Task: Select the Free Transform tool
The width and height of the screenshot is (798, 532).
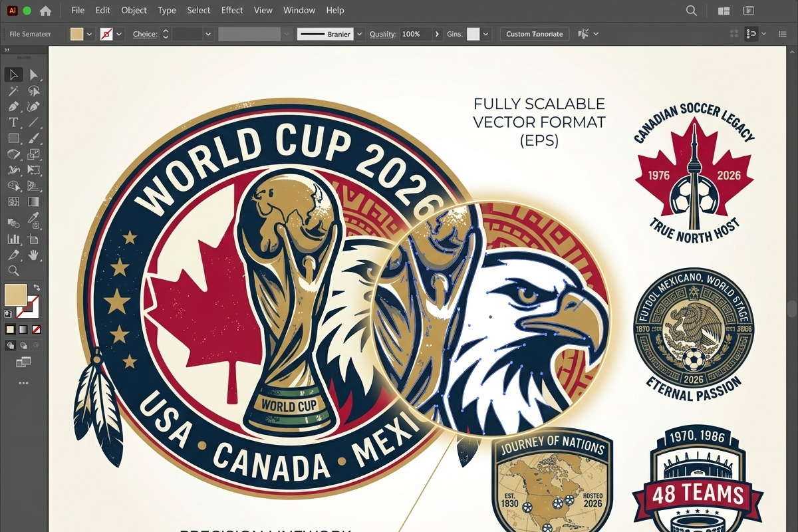Action: click(33, 170)
